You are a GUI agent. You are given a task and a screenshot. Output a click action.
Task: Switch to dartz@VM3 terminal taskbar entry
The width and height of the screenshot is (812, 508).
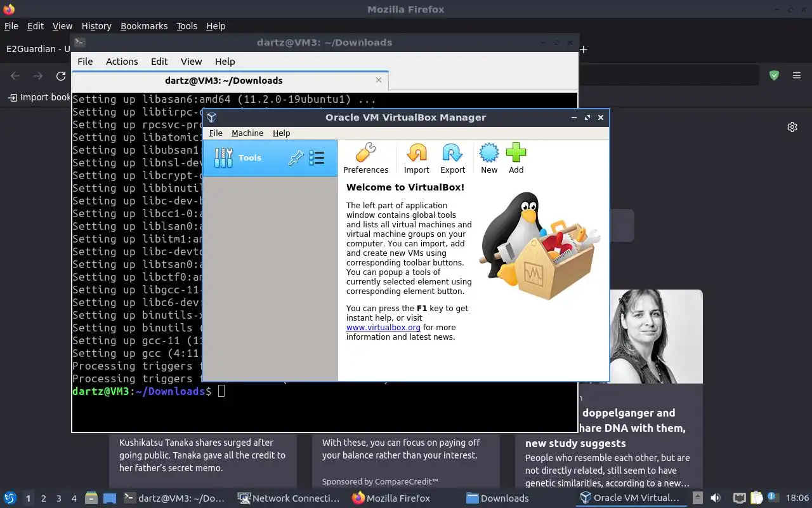[174, 498]
